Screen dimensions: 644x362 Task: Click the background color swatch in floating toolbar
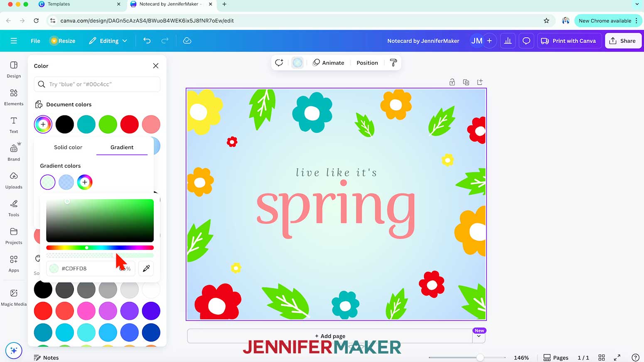(297, 63)
